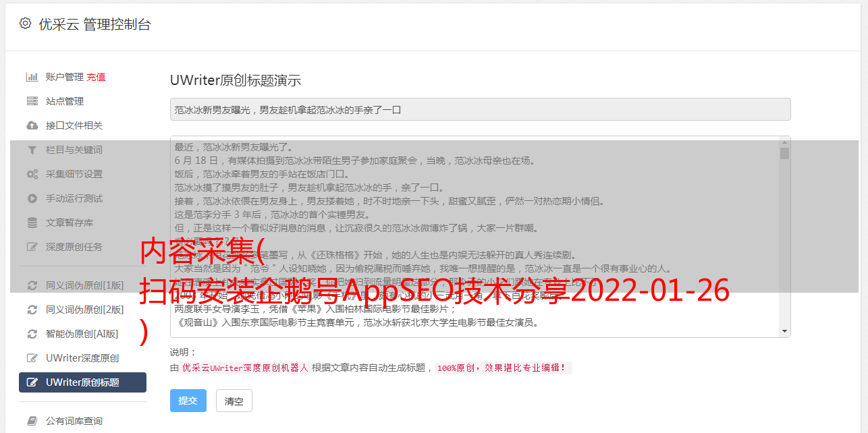Click the red 充值 recharge link
The height and width of the screenshot is (433, 868).
96,77
